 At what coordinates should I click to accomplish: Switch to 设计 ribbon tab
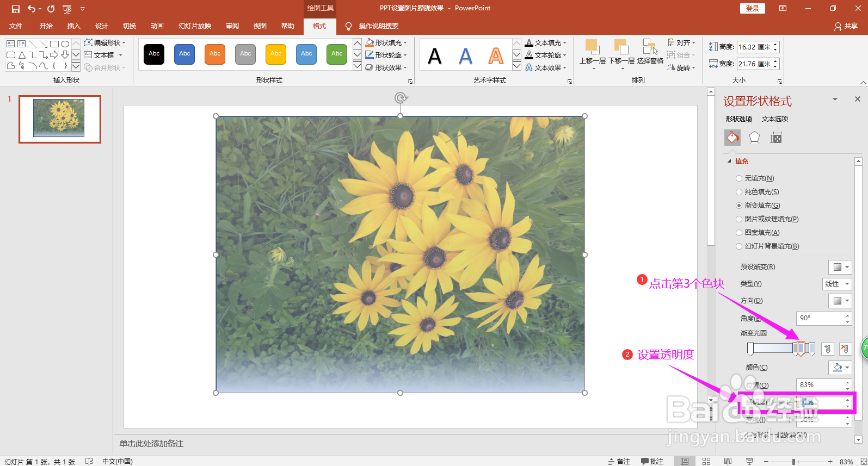[102, 26]
